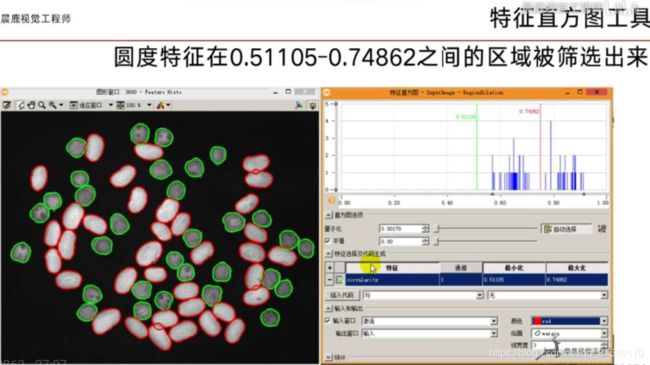Screen dimensions: 650x365
Task: Click the feature histogram window title icon
Action: pos(327,92)
